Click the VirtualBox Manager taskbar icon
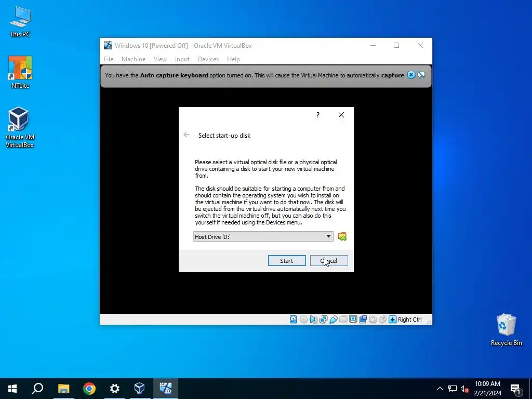This screenshot has width=532, height=399. tap(140, 389)
